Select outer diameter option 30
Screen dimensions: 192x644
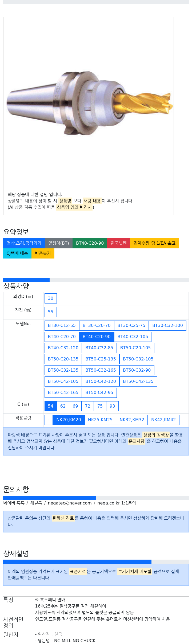coord(51,298)
